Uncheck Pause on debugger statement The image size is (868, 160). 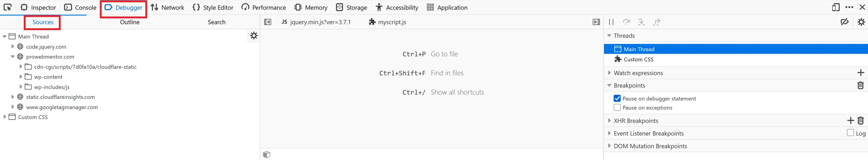point(617,98)
